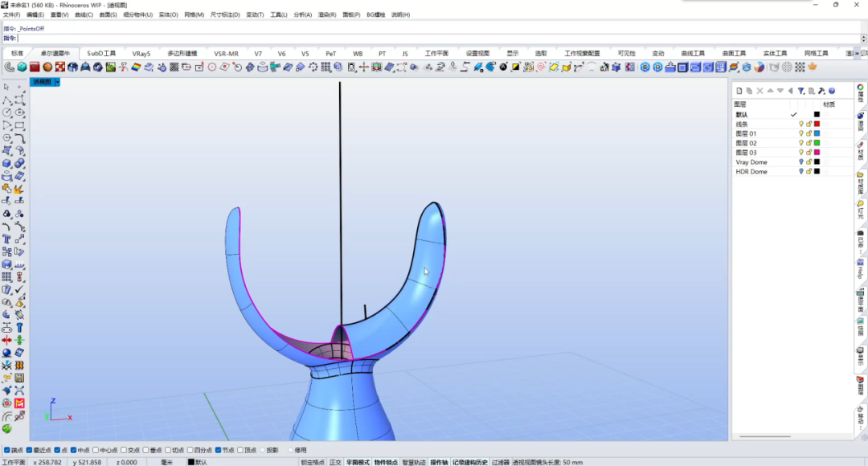Click the check mark tool in left toolbar

(x=19, y=289)
